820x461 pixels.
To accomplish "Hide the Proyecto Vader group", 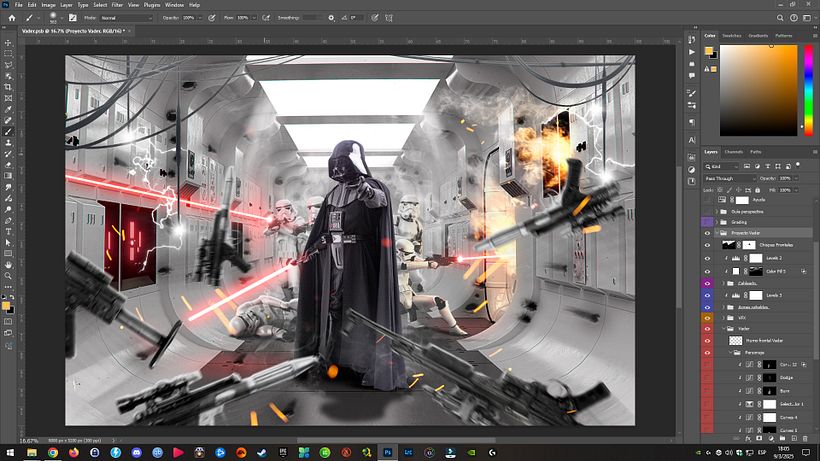I will pos(708,231).
